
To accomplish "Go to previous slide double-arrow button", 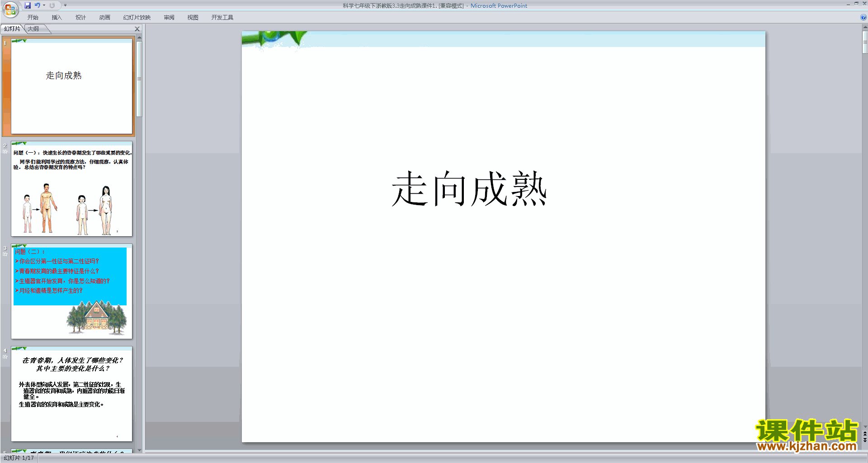I will tap(865, 434).
